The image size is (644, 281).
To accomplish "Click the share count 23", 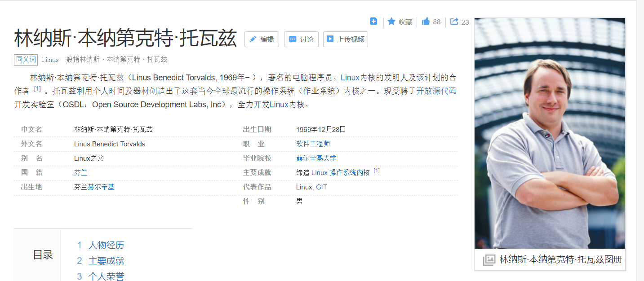I will tap(465, 22).
